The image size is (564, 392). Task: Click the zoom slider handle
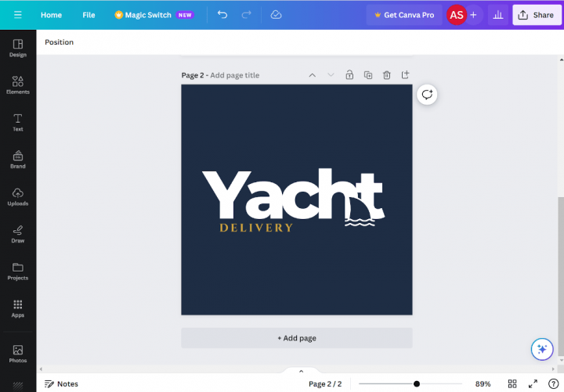coord(417,383)
